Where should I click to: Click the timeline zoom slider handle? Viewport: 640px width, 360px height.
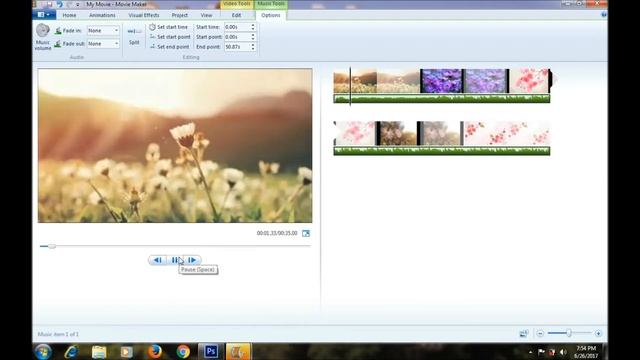click(569, 333)
